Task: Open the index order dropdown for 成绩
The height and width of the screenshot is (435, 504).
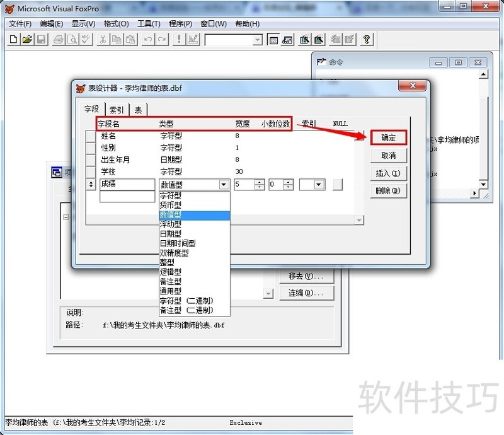Action: coord(319,185)
